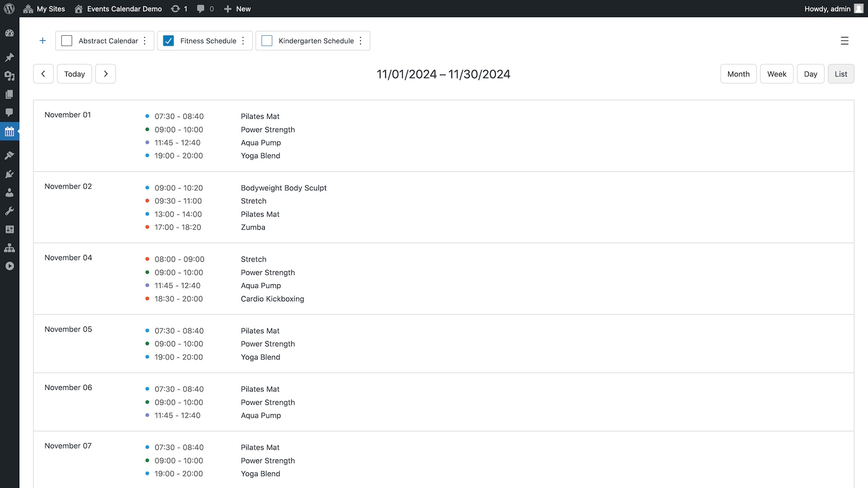Viewport: 868px width, 488px height.
Task: Open the kebab menu next to Fitness Schedule
Action: point(243,40)
